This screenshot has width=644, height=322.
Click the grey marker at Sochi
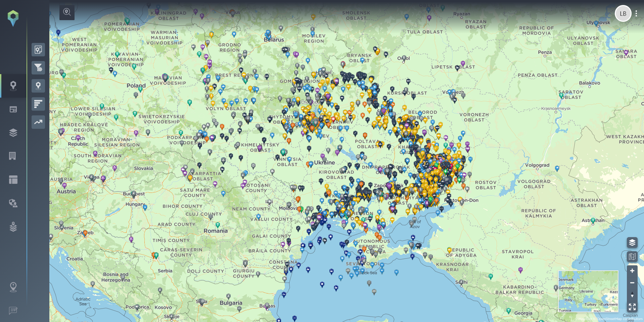(462, 283)
